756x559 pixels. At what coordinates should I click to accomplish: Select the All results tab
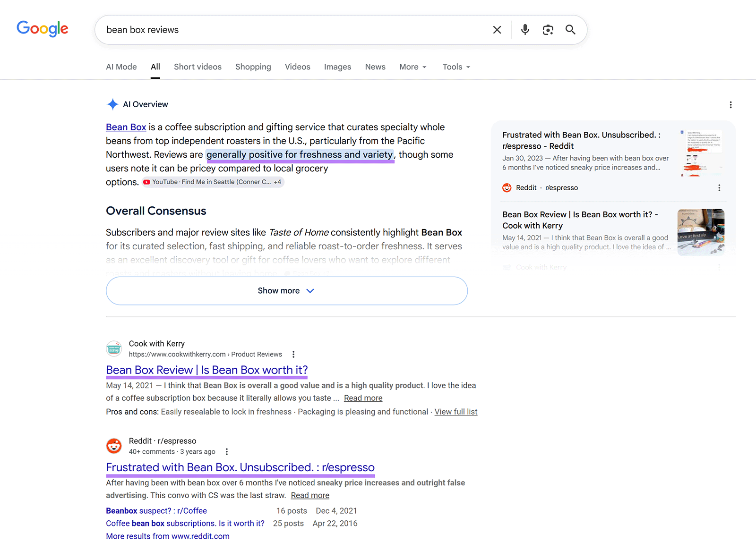(x=155, y=67)
